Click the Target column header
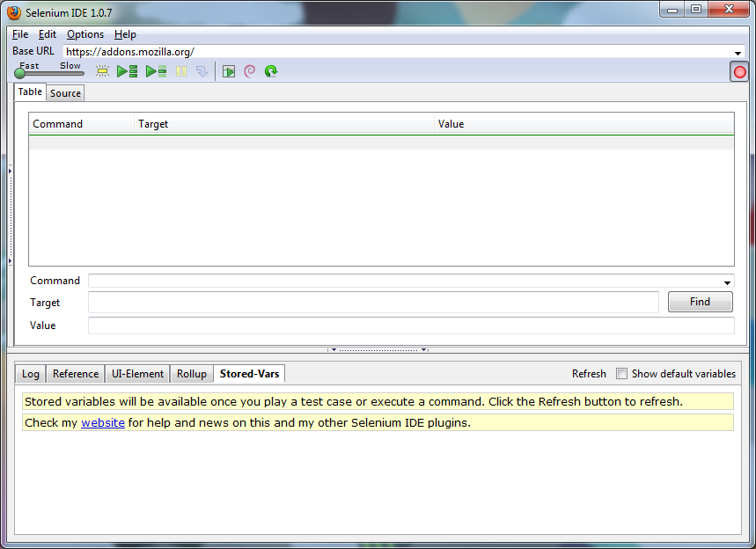 pos(284,124)
